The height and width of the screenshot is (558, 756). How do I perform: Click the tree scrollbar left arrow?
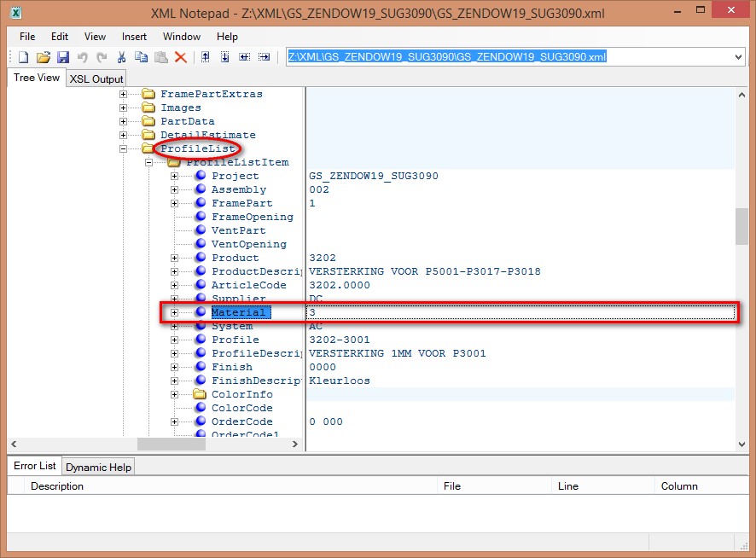(x=14, y=444)
